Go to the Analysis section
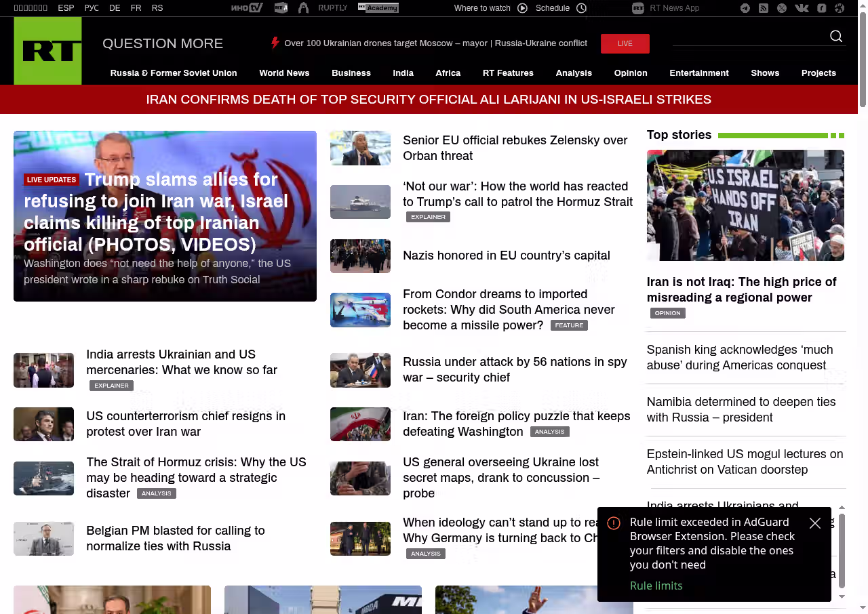 tap(574, 73)
